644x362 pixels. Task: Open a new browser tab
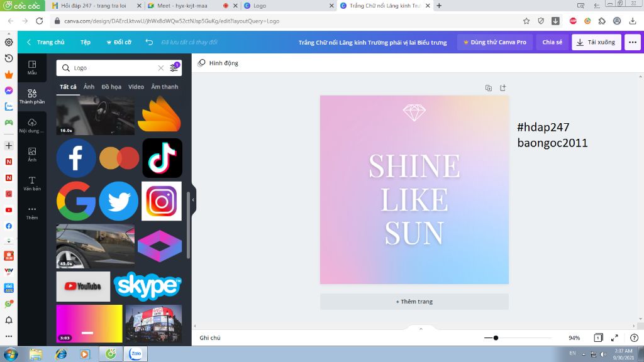[x=439, y=6]
